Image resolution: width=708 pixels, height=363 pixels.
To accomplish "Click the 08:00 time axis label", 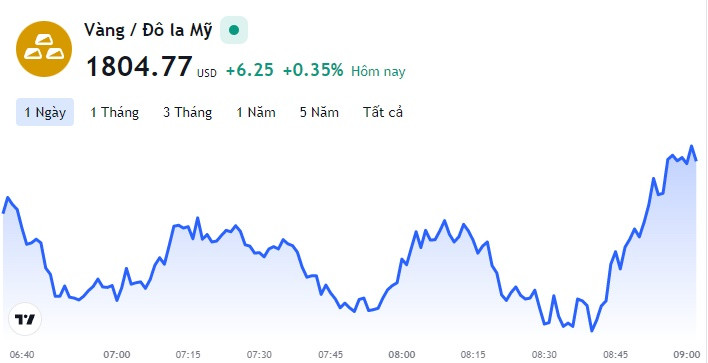I will 401,355.
